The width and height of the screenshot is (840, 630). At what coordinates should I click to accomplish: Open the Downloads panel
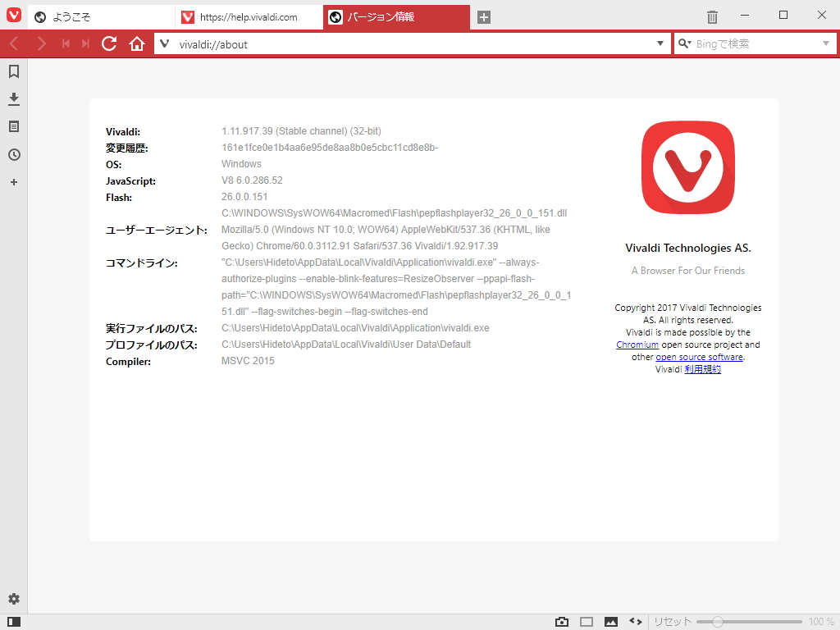click(13, 98)
